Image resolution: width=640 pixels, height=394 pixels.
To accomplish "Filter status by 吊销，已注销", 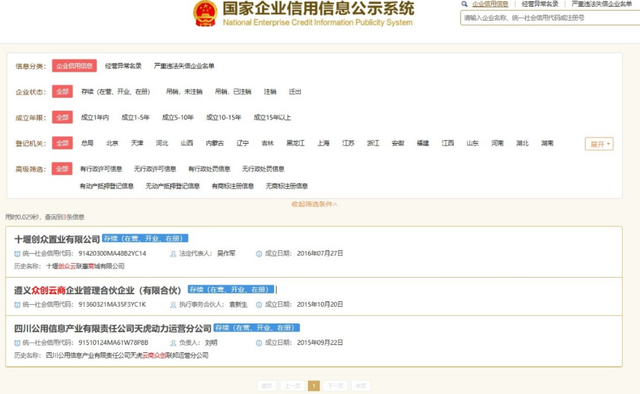I will [x=233, y=91].
